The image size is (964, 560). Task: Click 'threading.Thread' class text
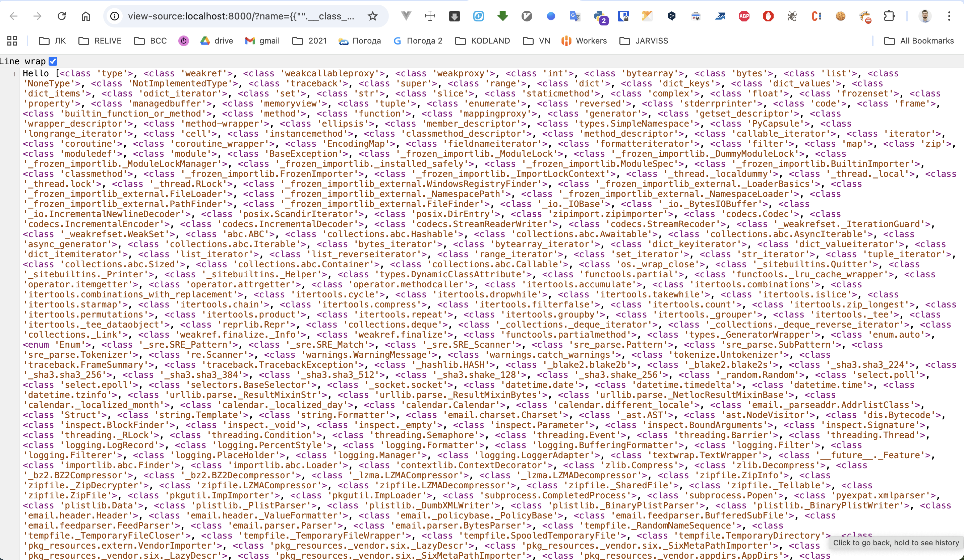pyautogui.click(x=876, y=435)
